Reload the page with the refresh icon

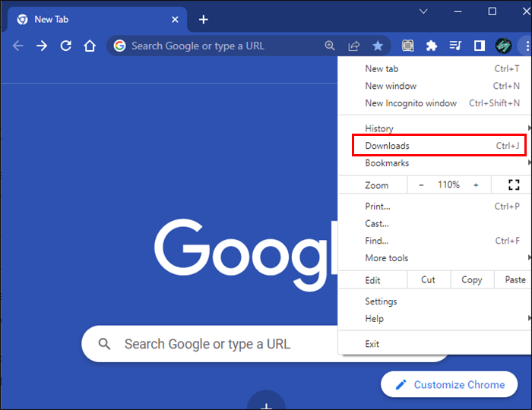(66, 46)
